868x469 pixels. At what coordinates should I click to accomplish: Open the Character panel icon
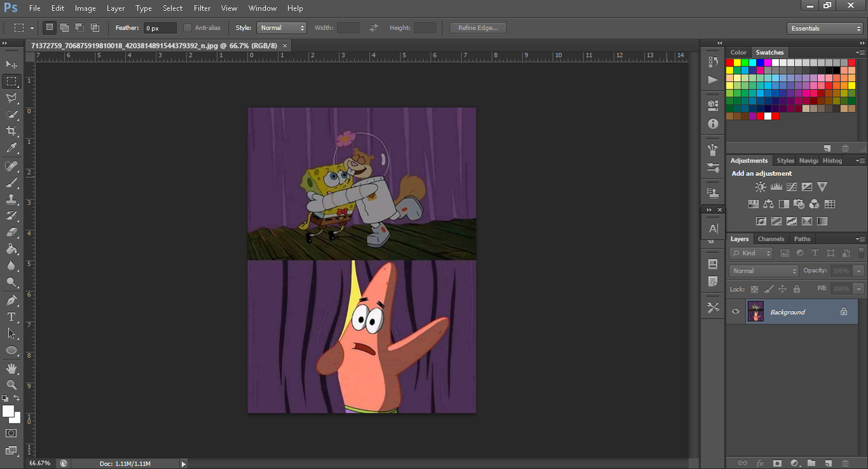(713, 229)
